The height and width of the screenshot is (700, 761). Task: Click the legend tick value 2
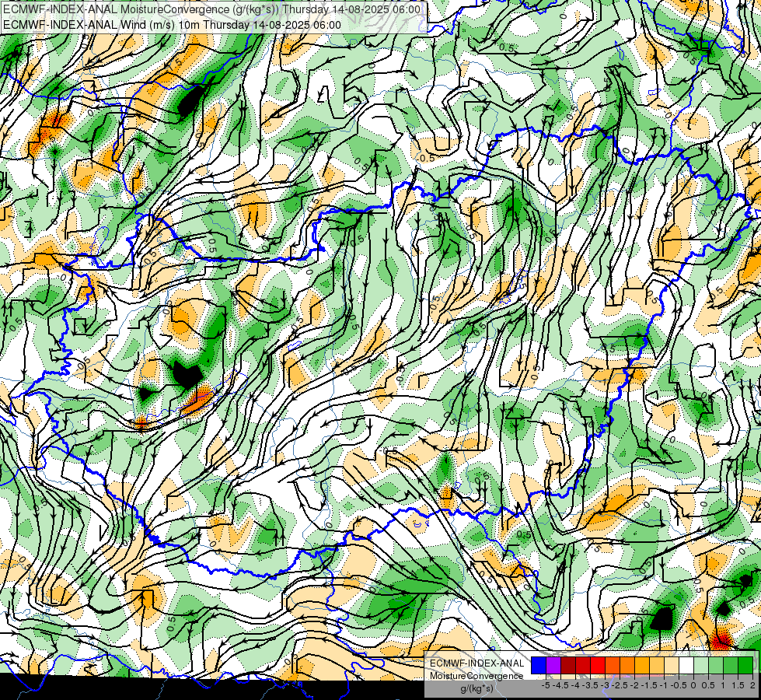coord(752,685)
